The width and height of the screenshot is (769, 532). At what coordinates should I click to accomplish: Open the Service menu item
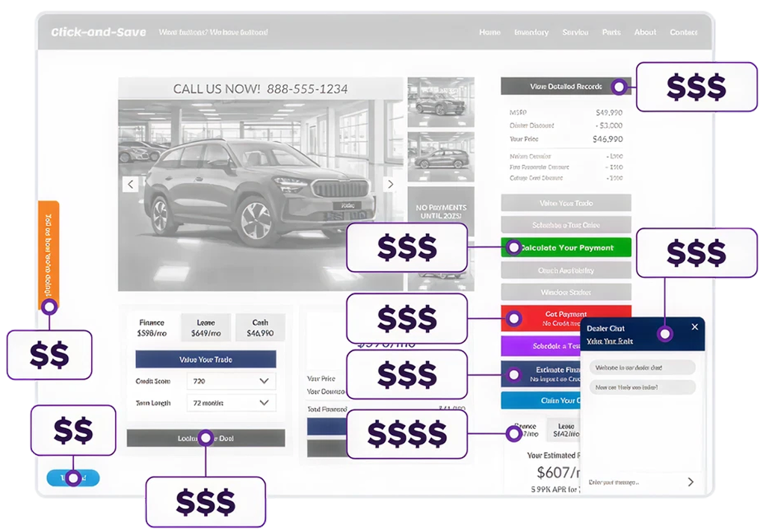575,32
